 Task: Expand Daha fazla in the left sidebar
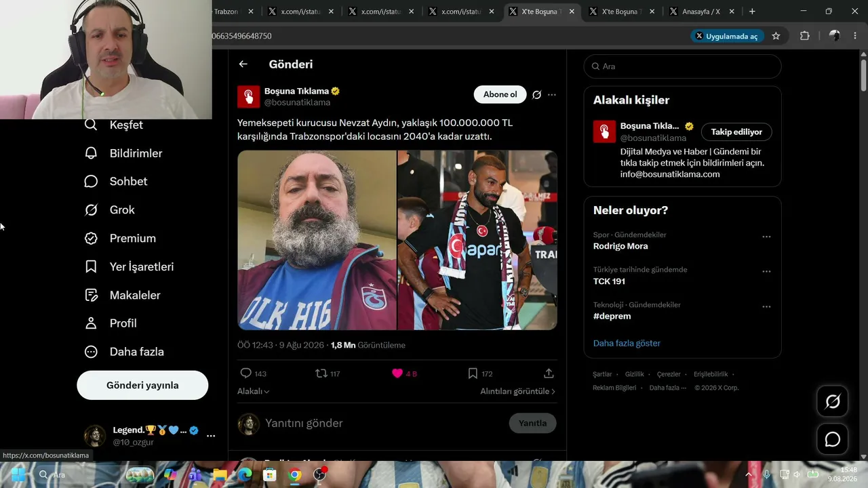[123, 352]
